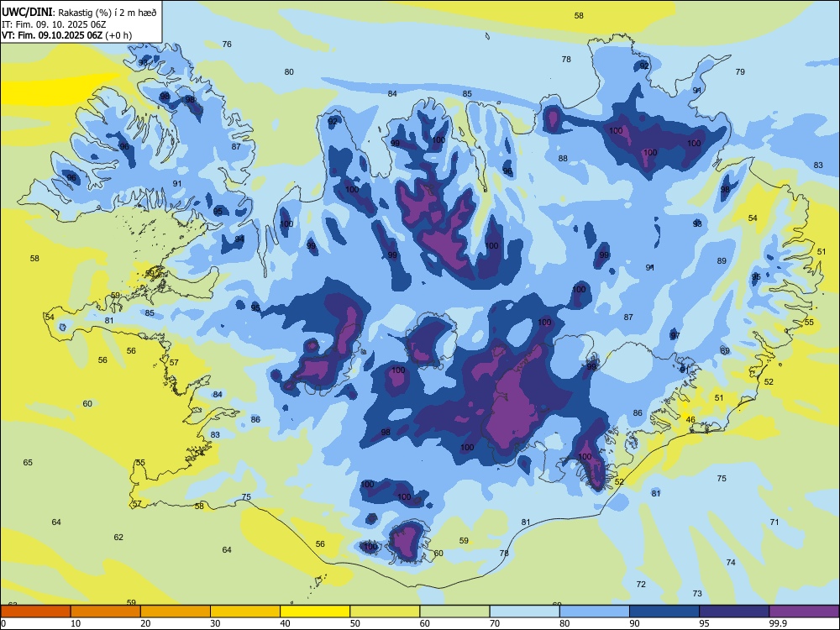Image resolution: width=840 pixels, height=630 pixels.
Task: Click the map humidity value '88'
Action: click(563, 158)
